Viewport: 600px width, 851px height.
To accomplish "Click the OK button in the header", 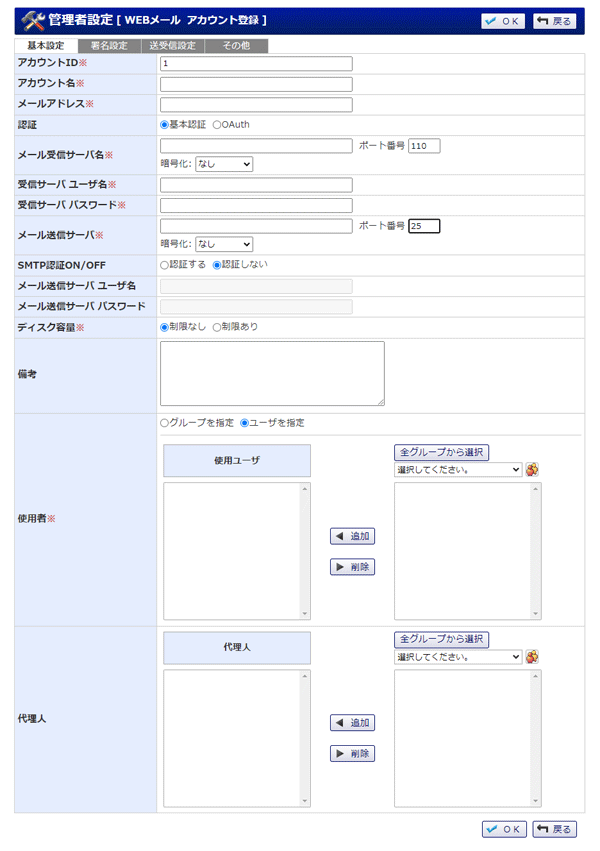I will pos(503,21).
